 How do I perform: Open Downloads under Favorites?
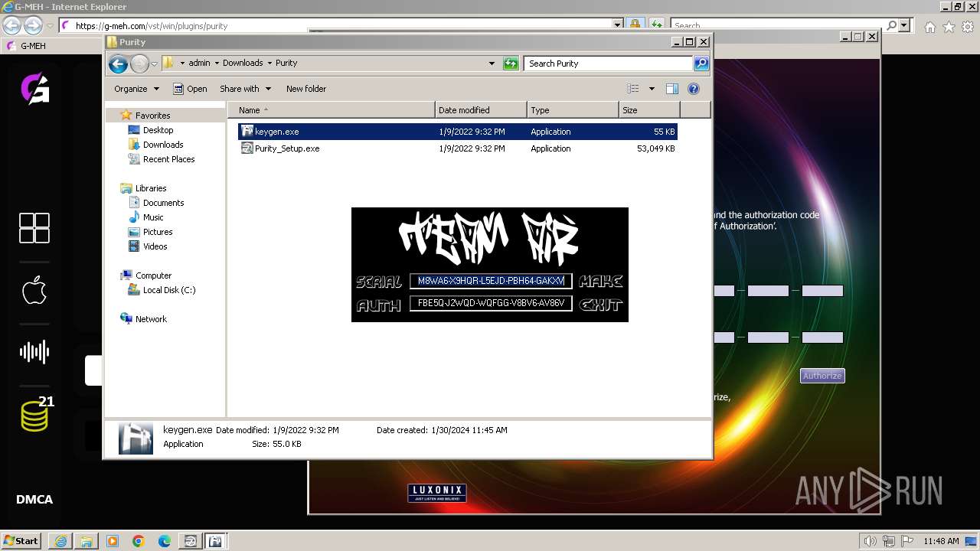pos(163,145)
